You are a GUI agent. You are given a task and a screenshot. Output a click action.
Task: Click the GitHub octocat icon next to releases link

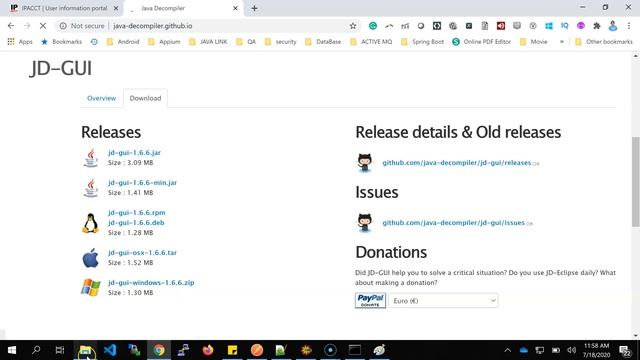364,163
